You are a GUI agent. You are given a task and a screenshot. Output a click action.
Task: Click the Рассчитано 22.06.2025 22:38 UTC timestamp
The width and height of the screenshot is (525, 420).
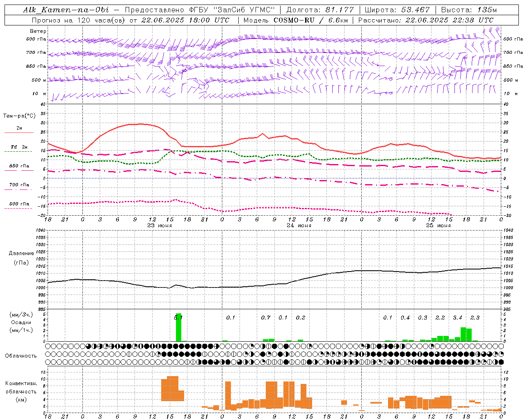point(426,20)
